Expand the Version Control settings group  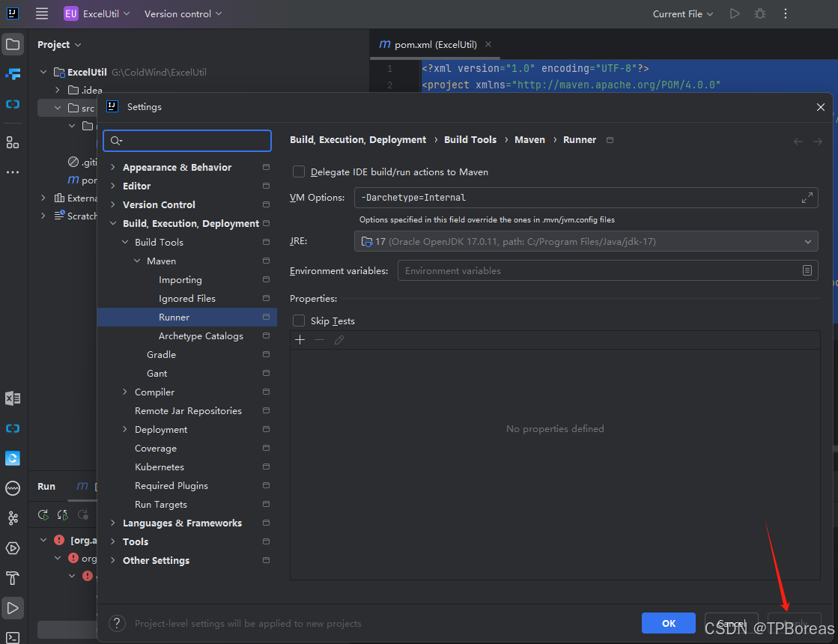113,204
